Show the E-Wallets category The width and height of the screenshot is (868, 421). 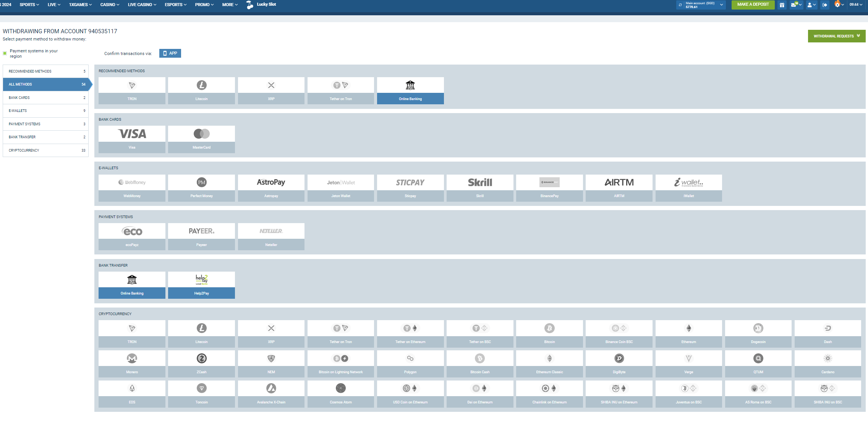pyautogui.click(x=45, y=111)
